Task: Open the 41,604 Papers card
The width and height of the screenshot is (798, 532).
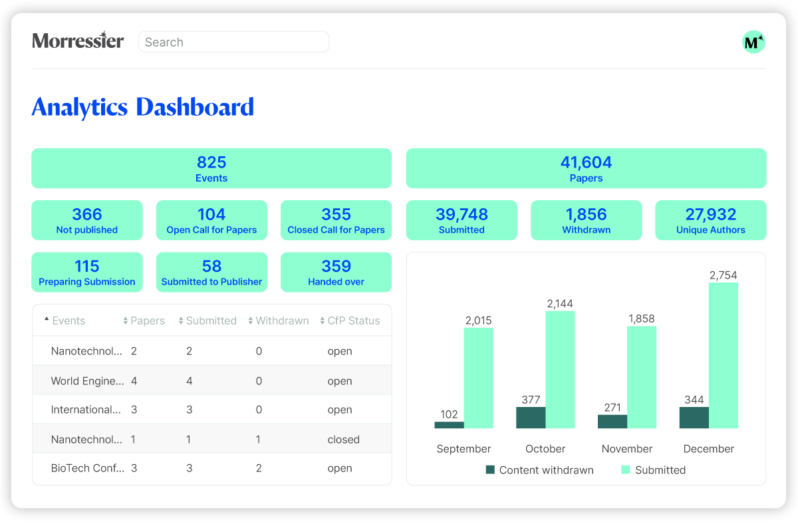Action: (x=586, y=168)
